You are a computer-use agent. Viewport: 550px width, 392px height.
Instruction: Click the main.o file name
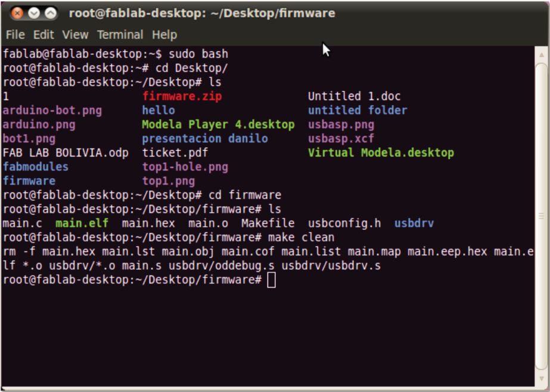(x=208, y=223)
